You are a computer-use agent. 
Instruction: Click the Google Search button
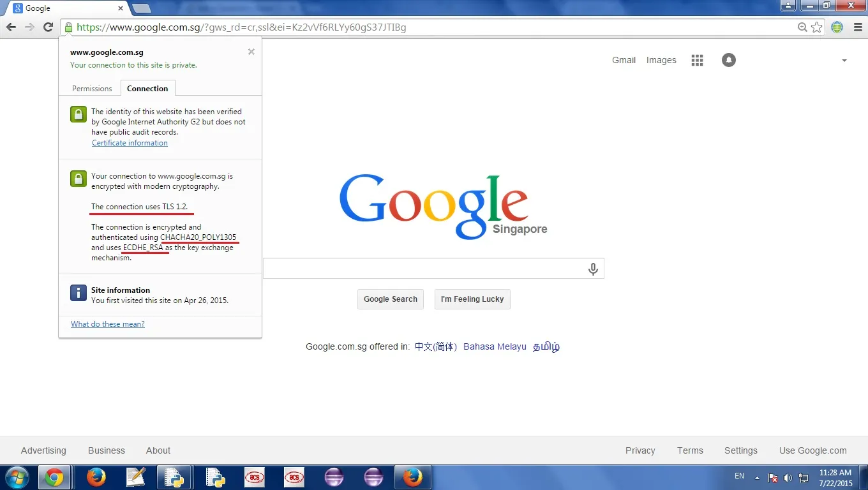[x=391, y=299]
